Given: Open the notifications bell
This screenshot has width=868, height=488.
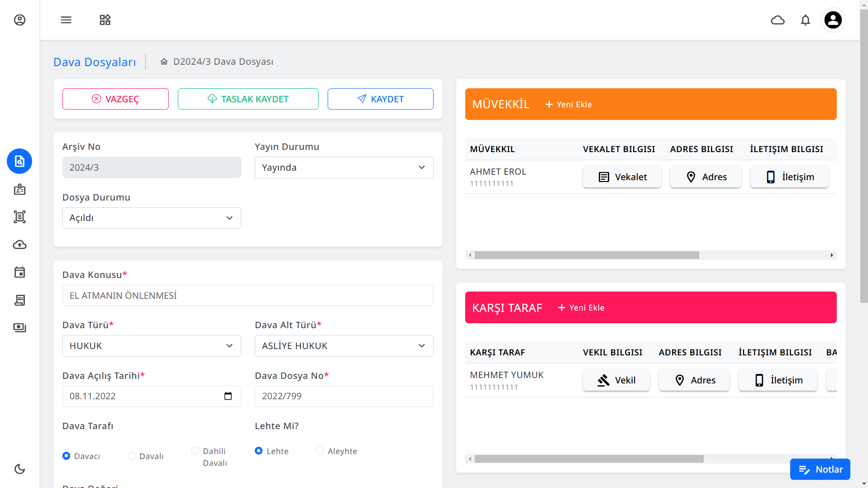Looking at the screenshot, I should 805,20.
